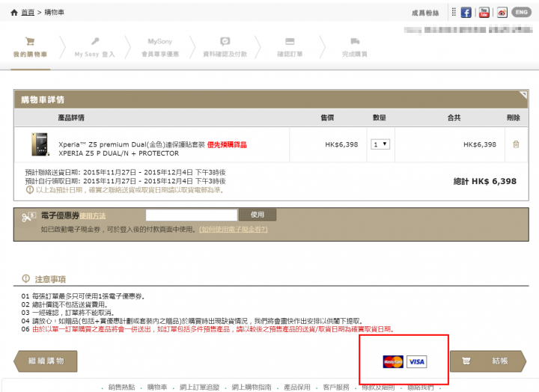Click the Xperia Z5 premium Dual product name
Image resolution: width=539 pixels, height=392 pixels.
pyautogui.click(x=132, y=144)
